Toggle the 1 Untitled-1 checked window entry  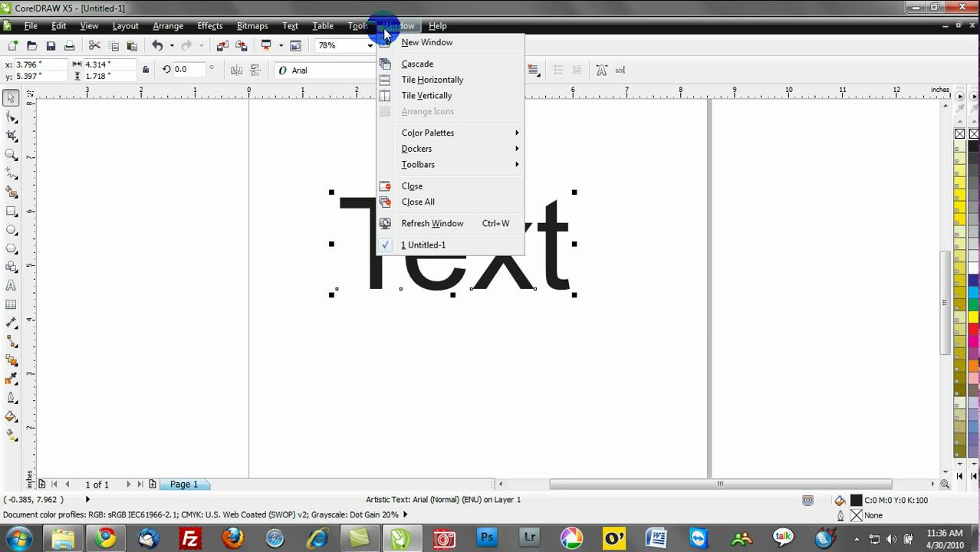tap(450, 245)
